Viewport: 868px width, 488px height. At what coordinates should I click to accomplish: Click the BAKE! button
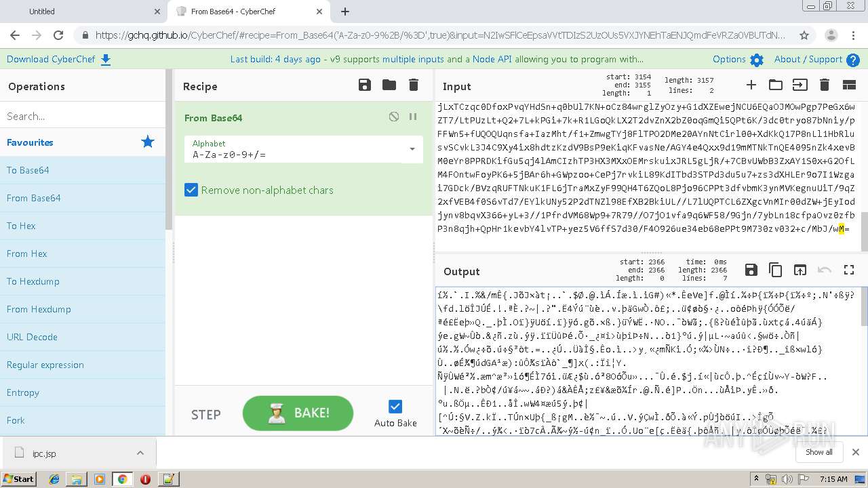(x=298, y=413)
